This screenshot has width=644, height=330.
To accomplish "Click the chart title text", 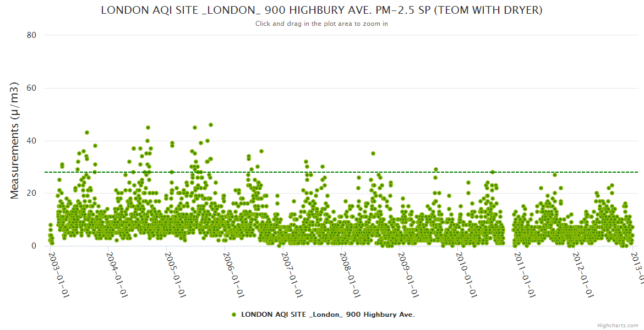I will 321,10.
